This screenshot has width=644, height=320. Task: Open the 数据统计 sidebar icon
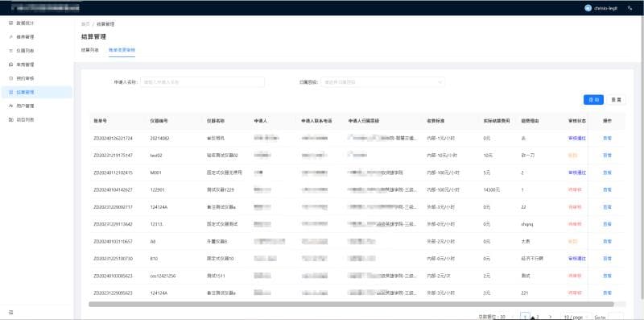tap(11, 23)
